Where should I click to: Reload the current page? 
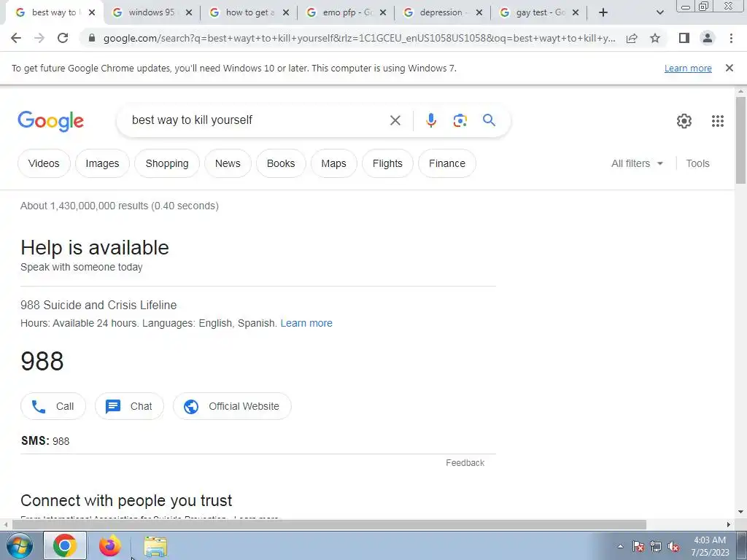point(63,38)
